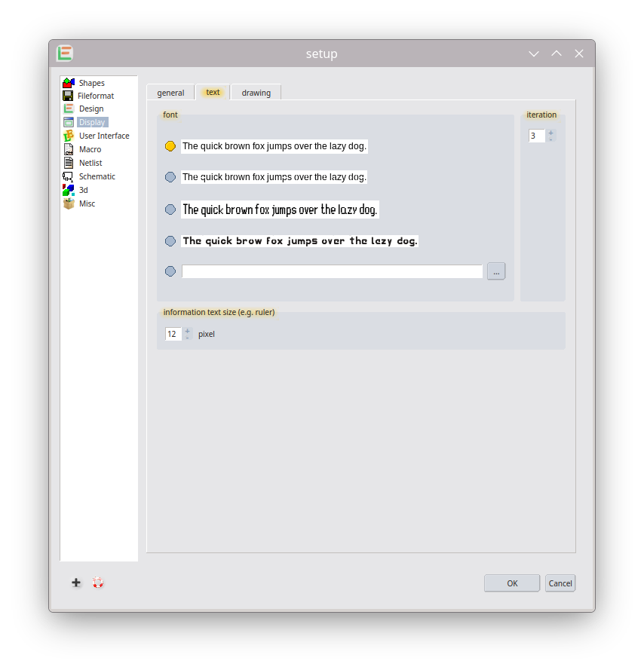
Task: Close the setup dialog
Action: click(x=579, y=54)
